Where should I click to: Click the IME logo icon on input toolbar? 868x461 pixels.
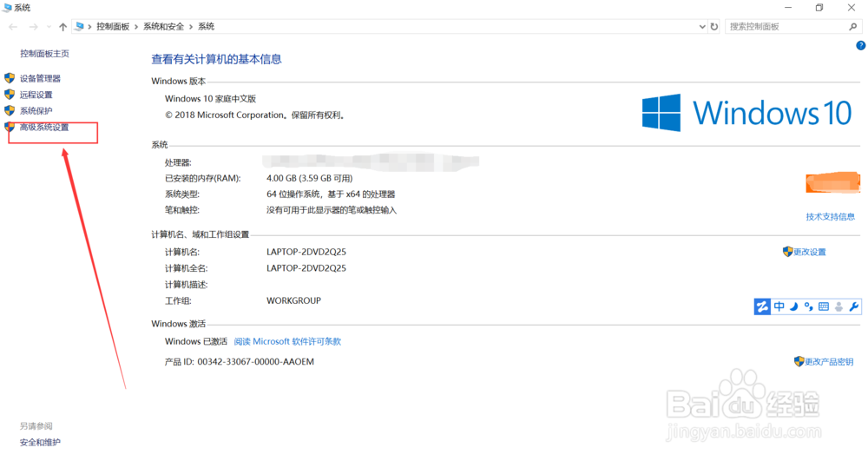pyautogui.click(x=762, y=306)
